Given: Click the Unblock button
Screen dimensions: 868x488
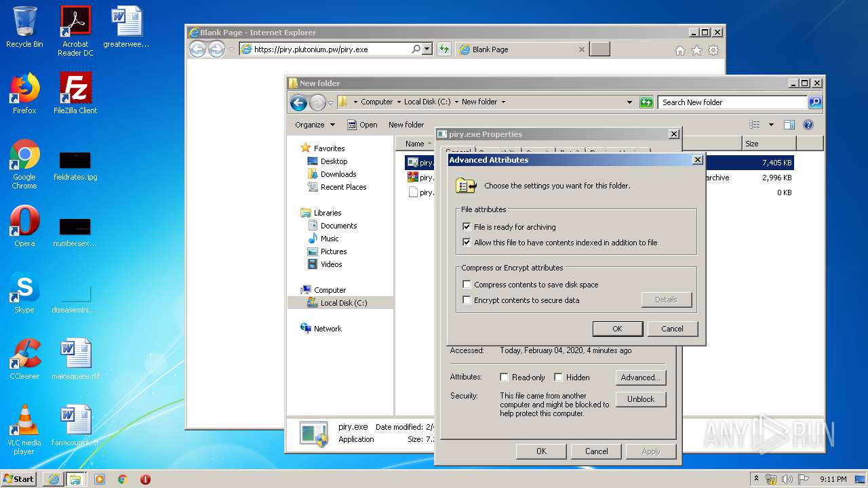Looking at the screenshot, I should 641,399.
